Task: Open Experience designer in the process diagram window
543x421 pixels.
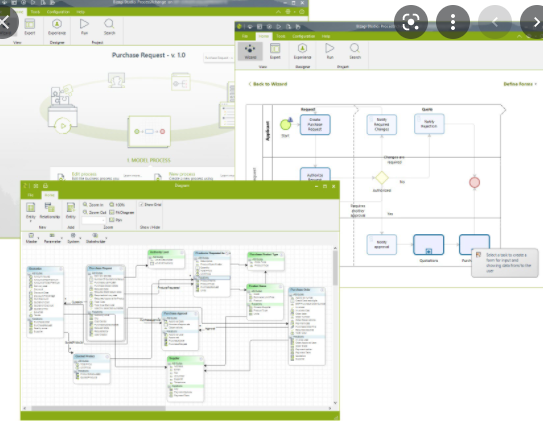Action: 302,51
